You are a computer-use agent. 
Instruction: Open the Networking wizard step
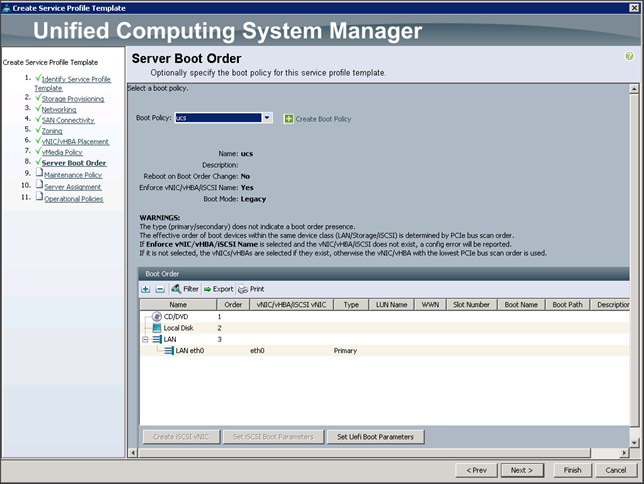pyautogui.click(x=59, y=109)
